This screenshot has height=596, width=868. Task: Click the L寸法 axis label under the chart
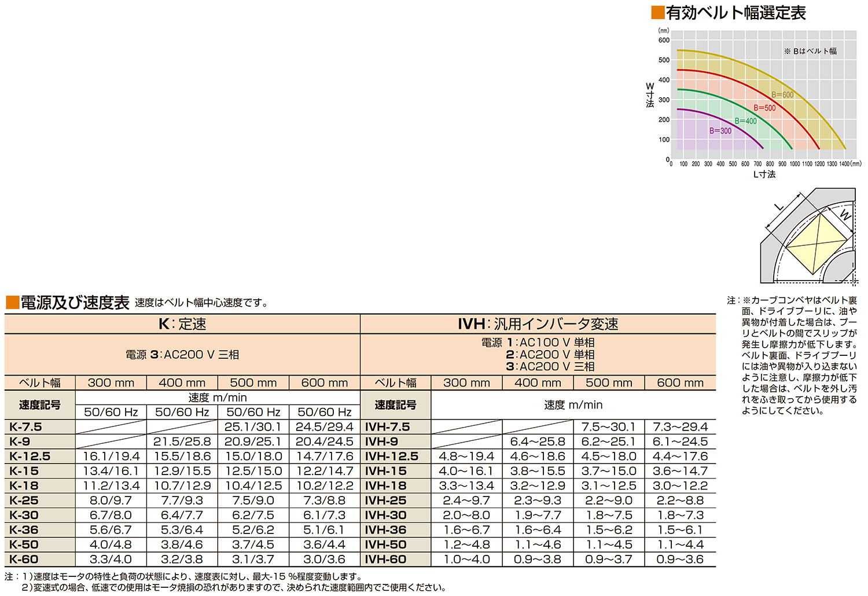pyautogui.click(x=764, y=174)
